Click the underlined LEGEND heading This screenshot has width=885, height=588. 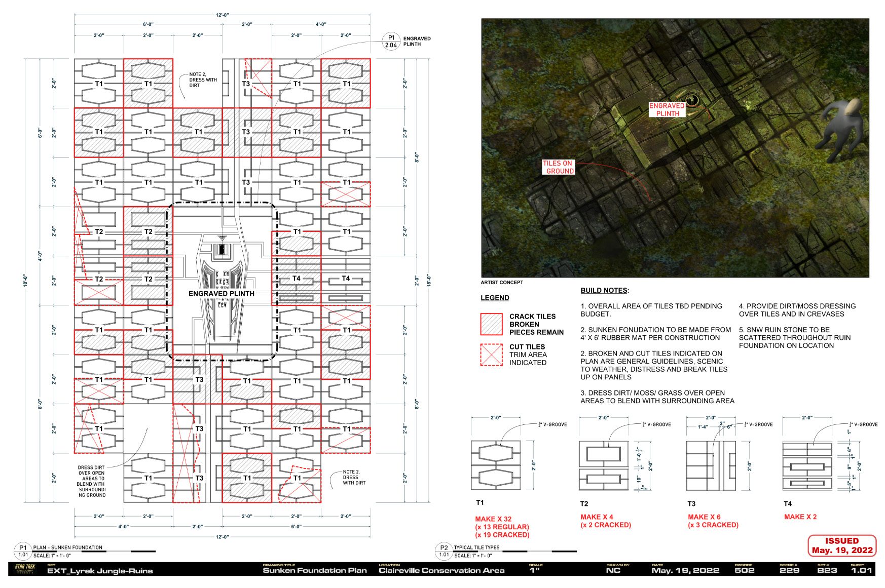click(495, 298)
